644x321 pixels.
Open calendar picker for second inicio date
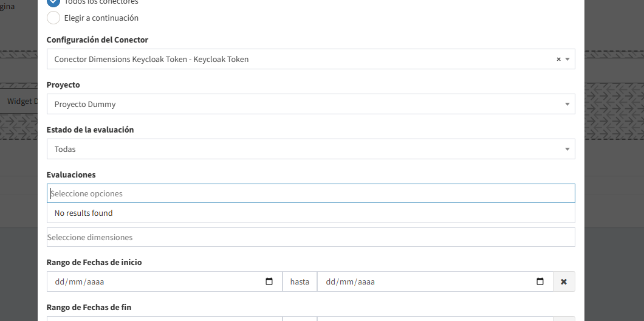[540, 281]
